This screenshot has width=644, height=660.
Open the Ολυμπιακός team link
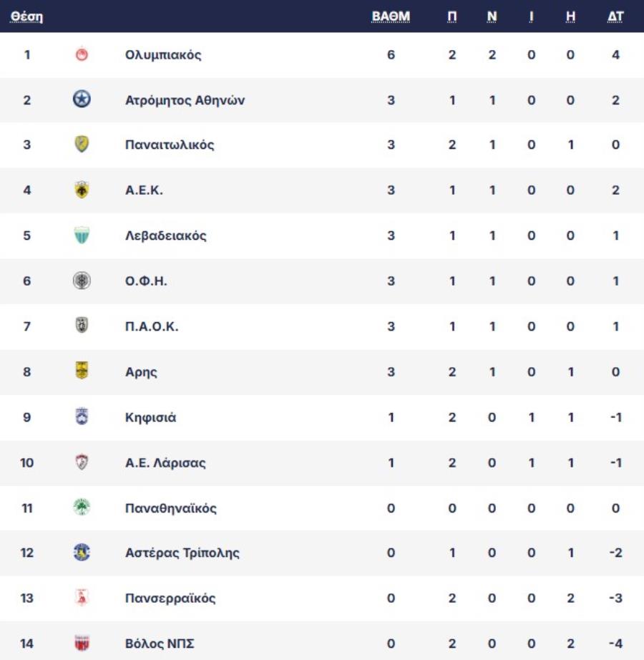(163, 54)
